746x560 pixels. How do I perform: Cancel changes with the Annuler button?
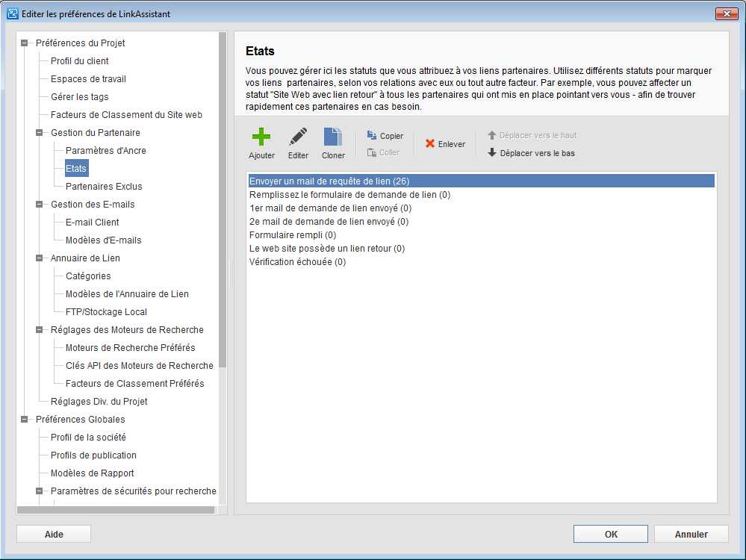click(x=691, y=535)
